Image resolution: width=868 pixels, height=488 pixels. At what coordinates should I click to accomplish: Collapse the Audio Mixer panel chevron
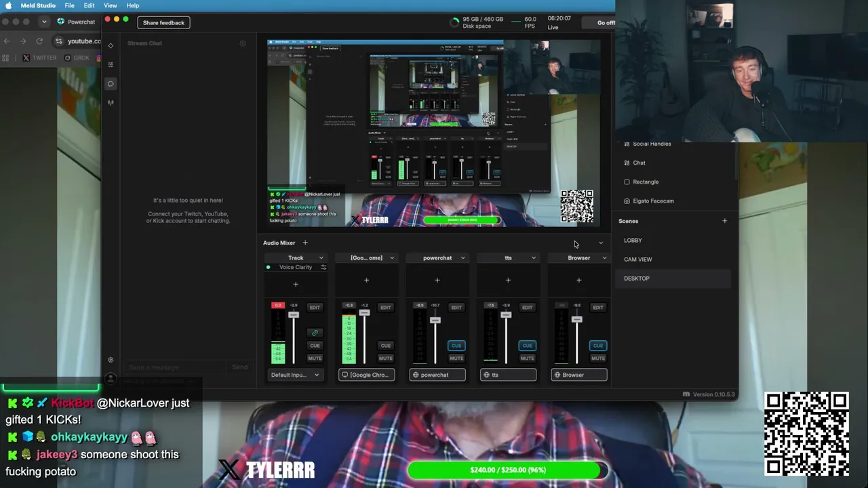point(600,243)
